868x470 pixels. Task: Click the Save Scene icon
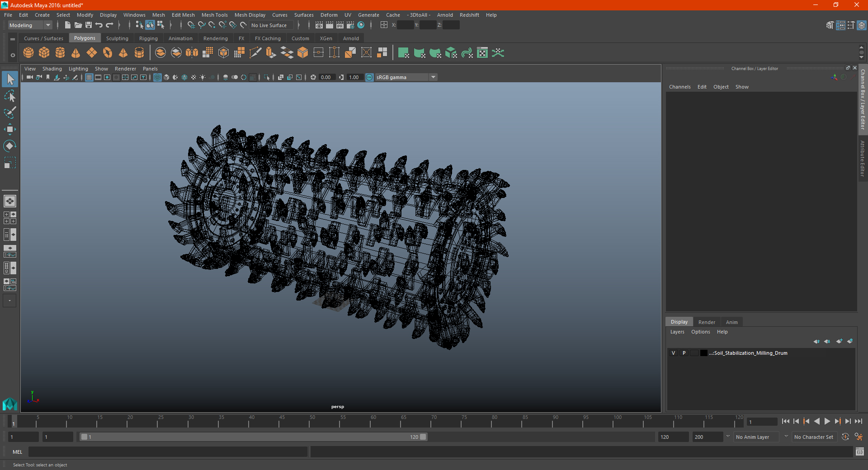pos(89,25)
